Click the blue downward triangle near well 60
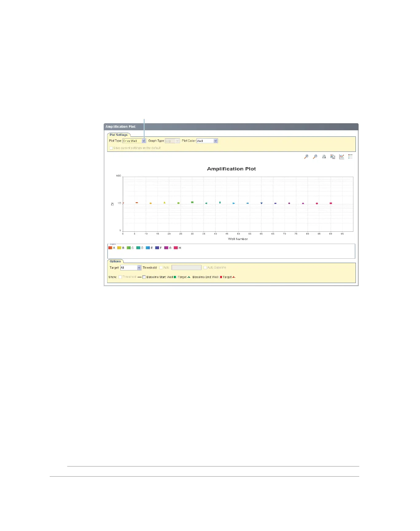The image size is (420, 531). 262,203
